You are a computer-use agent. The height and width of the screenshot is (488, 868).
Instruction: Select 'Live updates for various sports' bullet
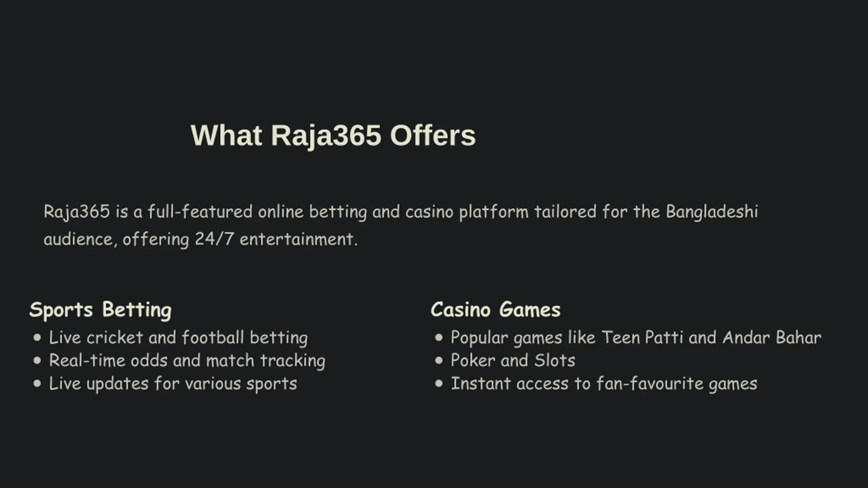pyautogui.click(x=173, y=384)
